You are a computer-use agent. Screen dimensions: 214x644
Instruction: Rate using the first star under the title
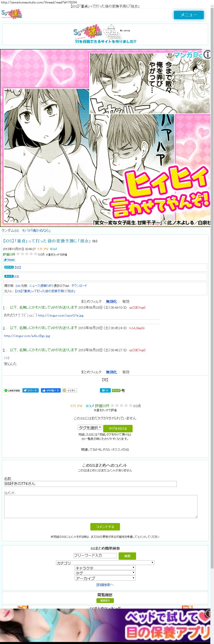[18, 254]
